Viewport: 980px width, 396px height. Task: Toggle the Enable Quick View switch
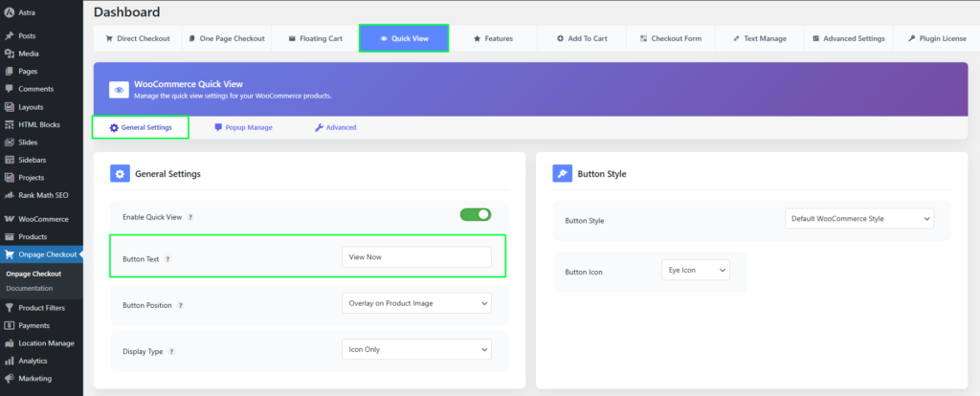475,215
